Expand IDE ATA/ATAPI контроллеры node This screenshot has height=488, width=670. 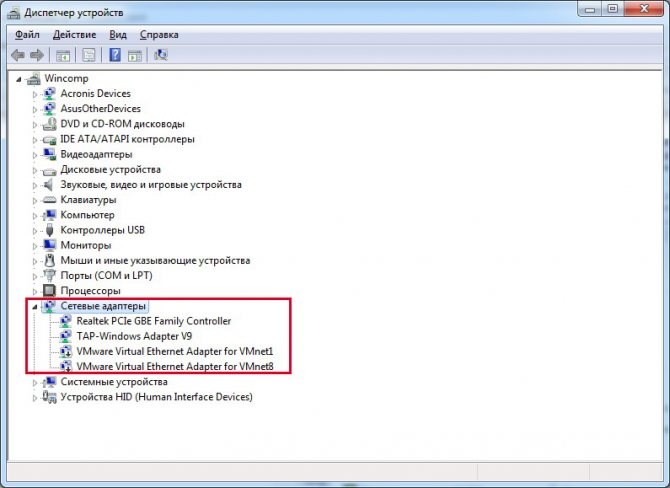tap(35, 140)
